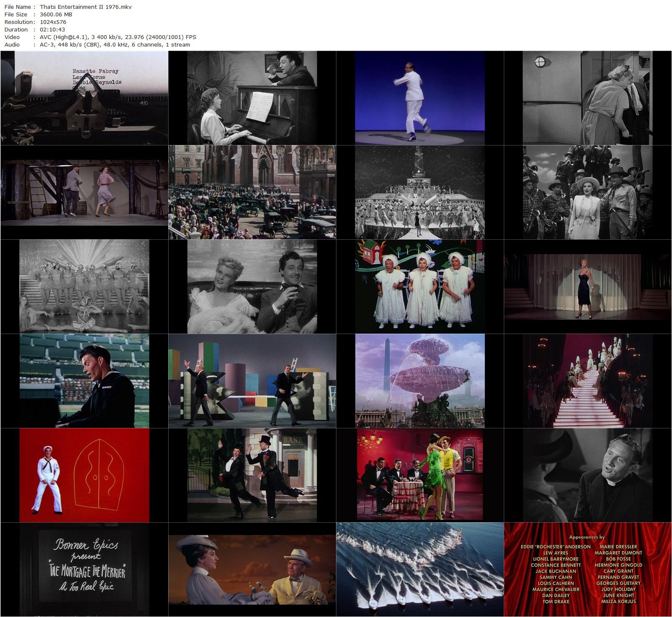672x617 pixels.
Task: Select the resolution text 1024x576
Action: 53,22
